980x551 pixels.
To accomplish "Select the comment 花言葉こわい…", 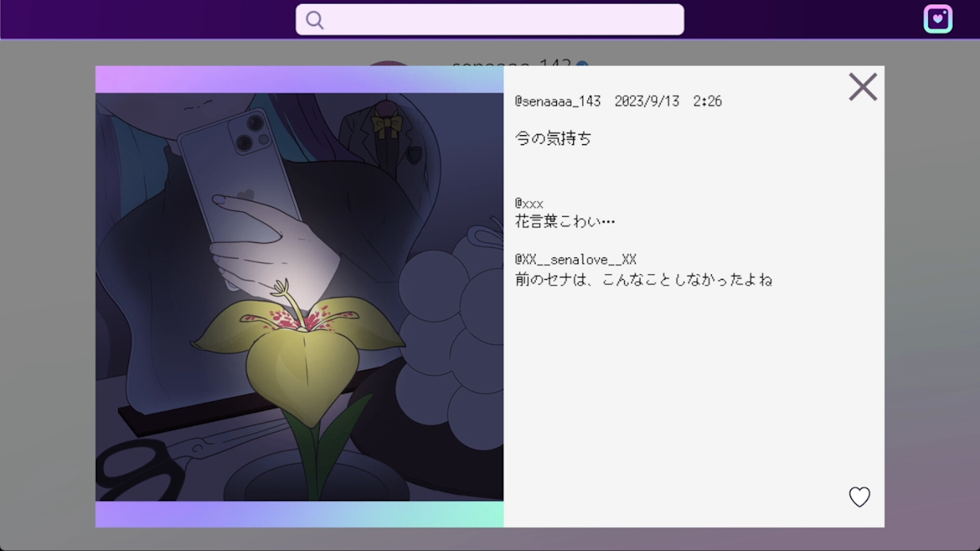I will (565, 221).
